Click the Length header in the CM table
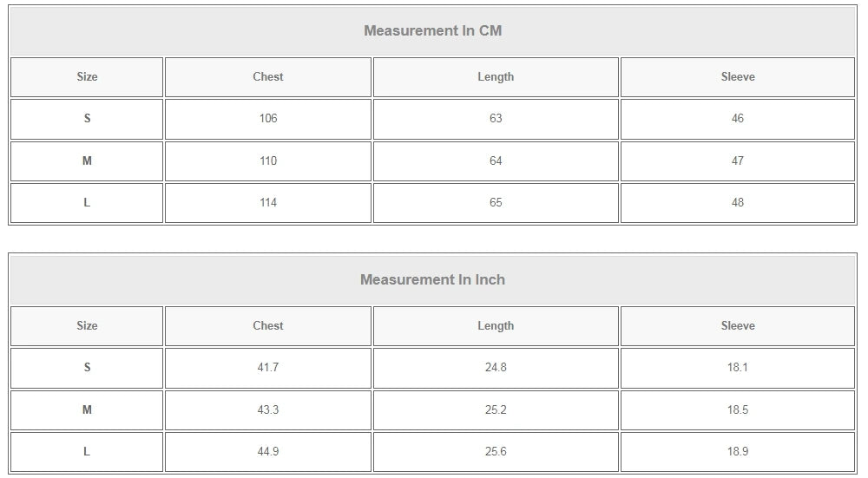The height and width of the screenshot is (478, 868). pyautogui.click(x=496, y=77)
